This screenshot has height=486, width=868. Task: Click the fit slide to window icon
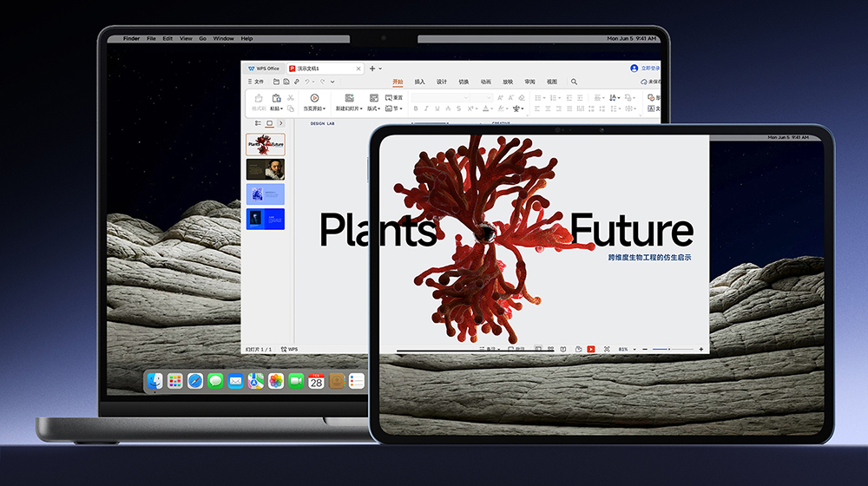607,349
